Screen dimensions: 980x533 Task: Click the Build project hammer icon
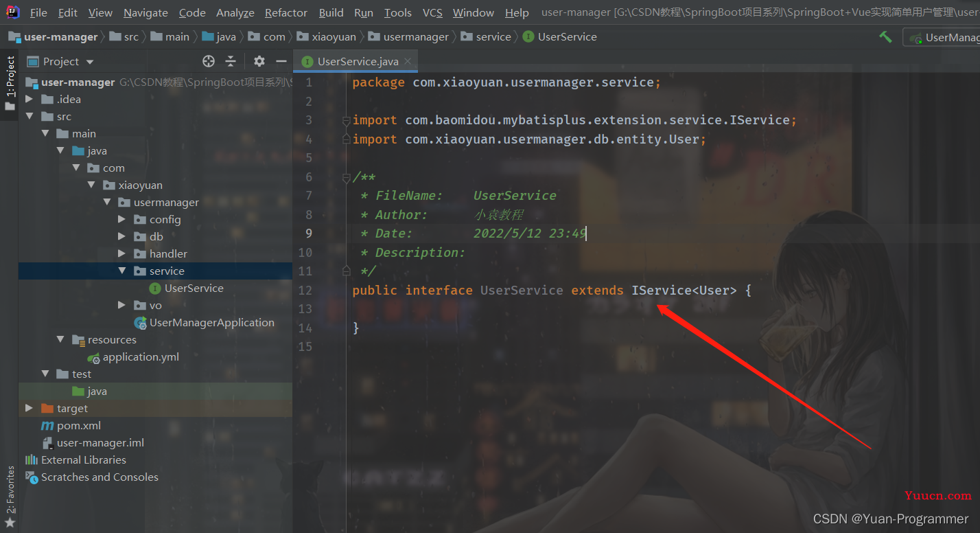point(885,37)
